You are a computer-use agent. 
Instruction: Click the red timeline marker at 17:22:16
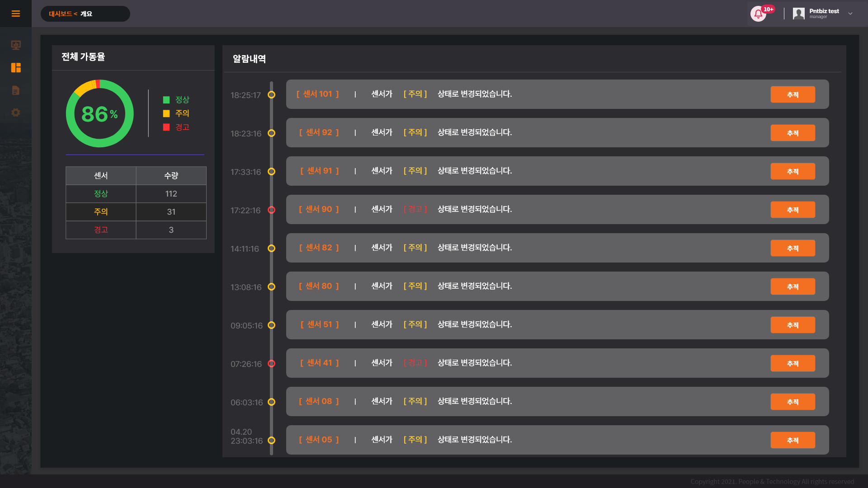[x=271, y=210]
